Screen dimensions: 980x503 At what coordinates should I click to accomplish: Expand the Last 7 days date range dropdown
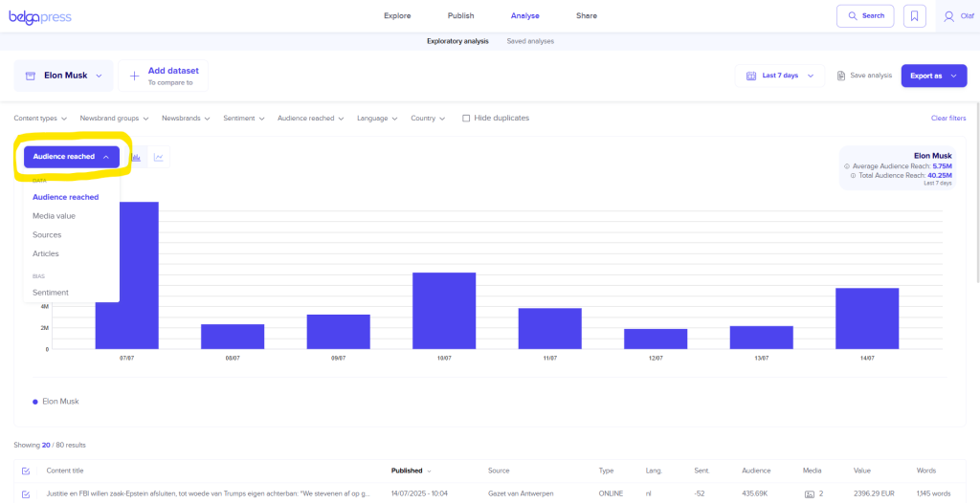coord(780,76)
